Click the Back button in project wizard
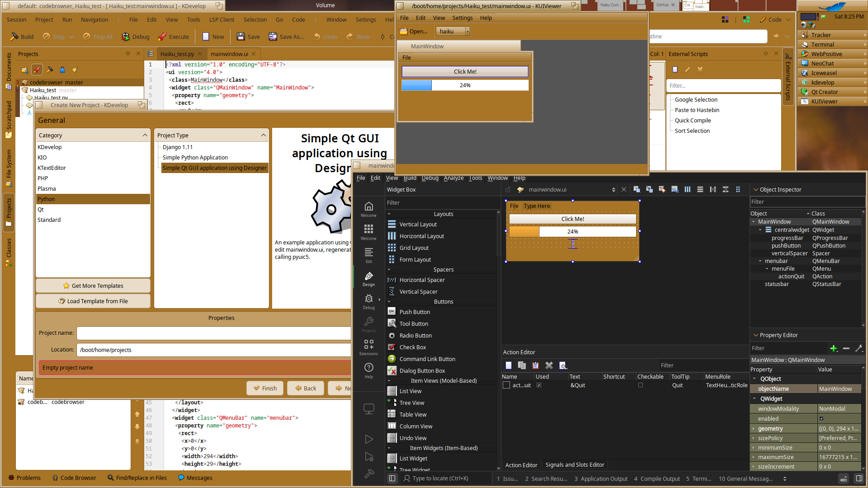868x488 pixels. click(x=305, y=388)
